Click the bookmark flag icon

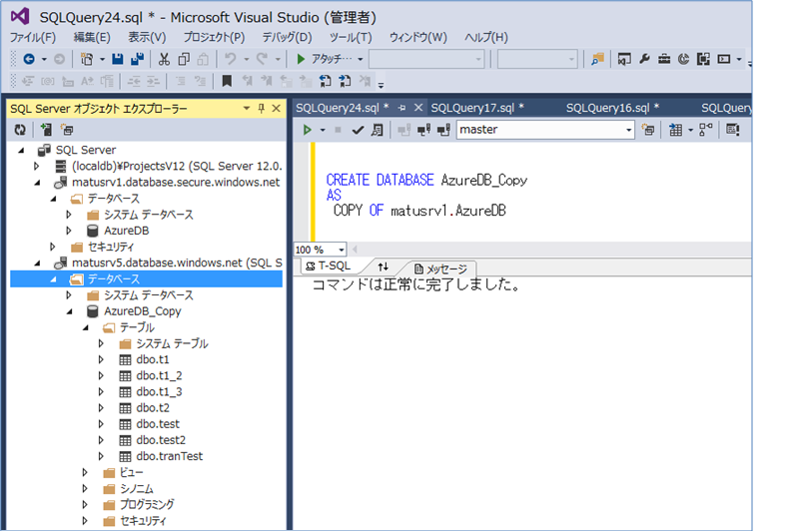[227, 81]
